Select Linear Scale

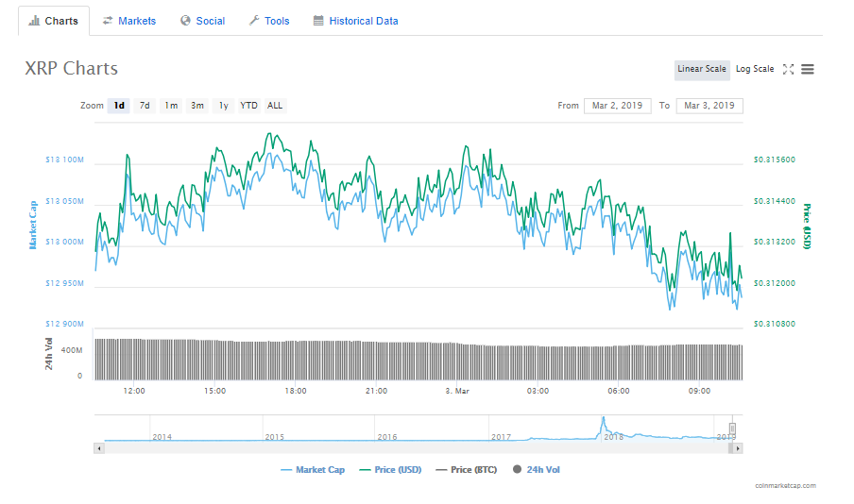click(702, 70)
